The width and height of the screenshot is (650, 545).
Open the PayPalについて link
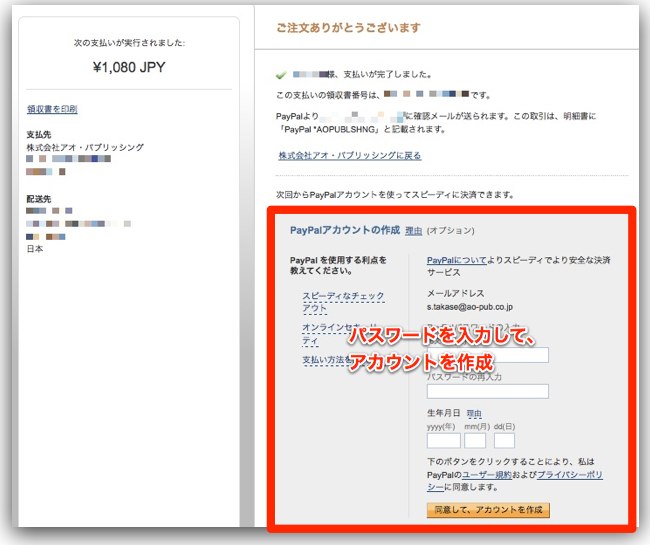coord(456,260)
